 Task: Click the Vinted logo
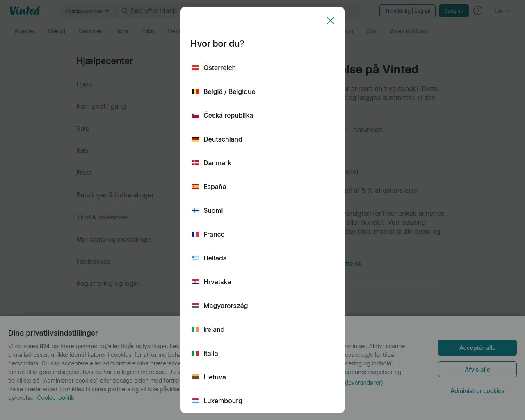(25, 11)
